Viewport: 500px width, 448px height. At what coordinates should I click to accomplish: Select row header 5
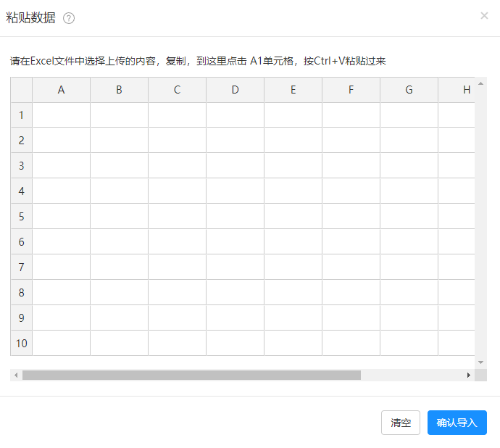21,216
